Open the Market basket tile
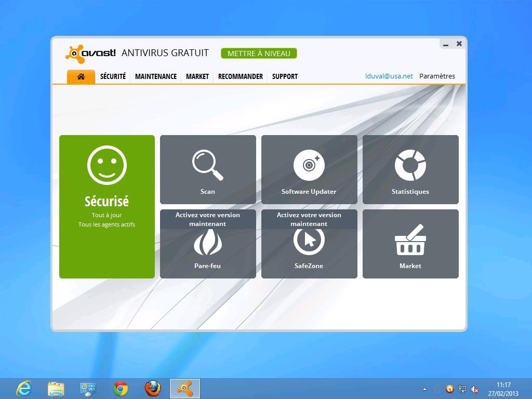Image resolution: width=532 pixels, height=399 pixels. coord(410,244)
